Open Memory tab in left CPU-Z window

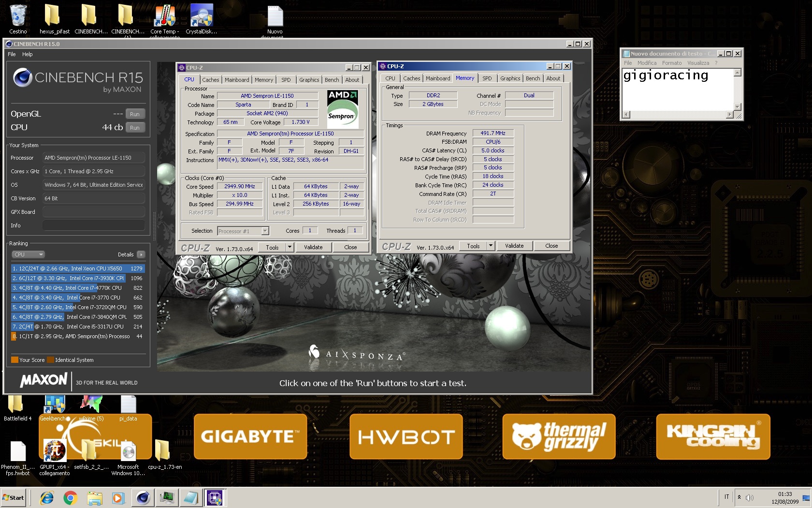pos(264,80)
